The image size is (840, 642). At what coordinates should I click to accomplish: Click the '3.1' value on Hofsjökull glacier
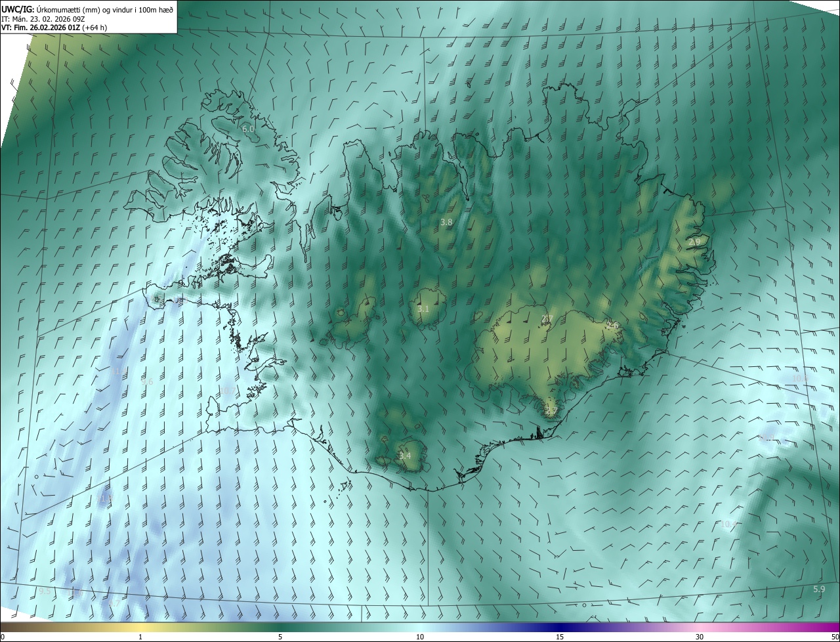423,309
